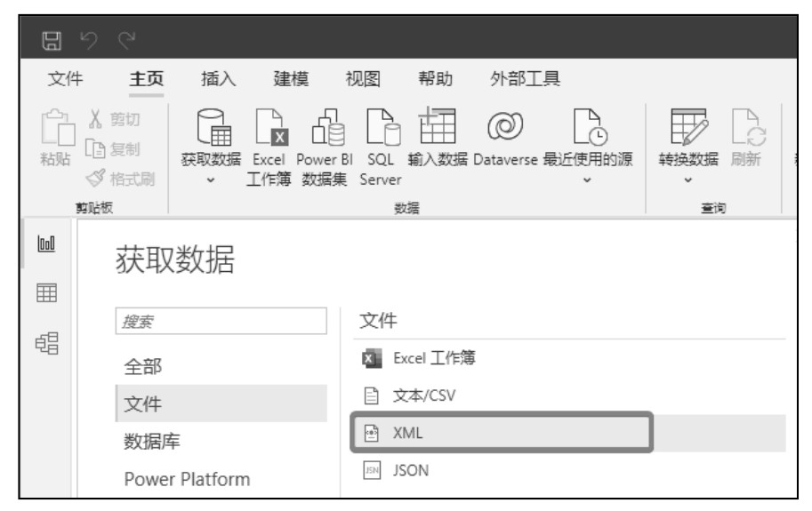
Task: Switch to Report view in sidebar
Action: (x=46, y=244)
